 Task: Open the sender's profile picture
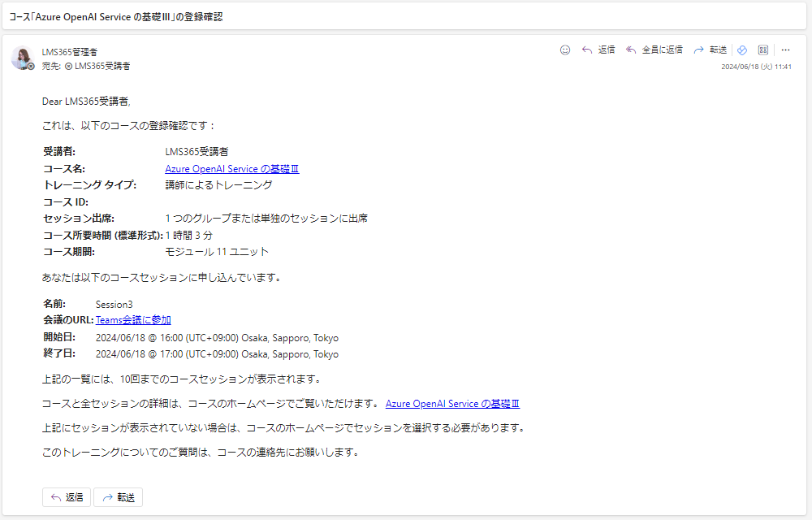click(x=22, y=58)
